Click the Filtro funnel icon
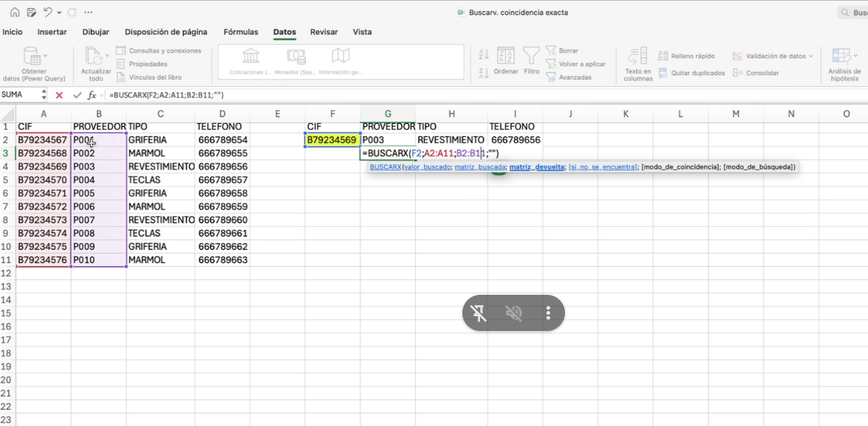The width and height of the screenshot is (868, 426). (531, 57)
